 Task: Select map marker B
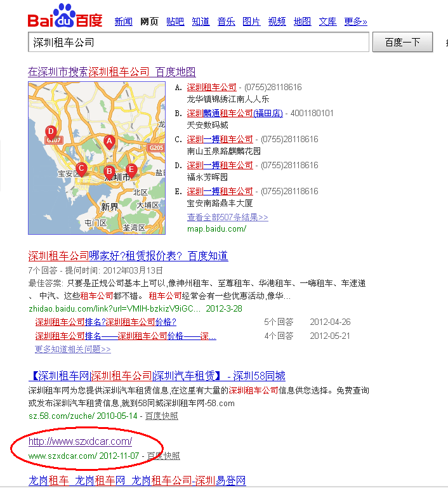pos(109,172)
